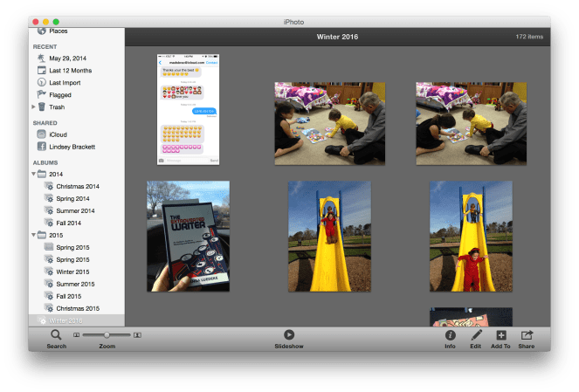
Task: Select the Flagged photos item
Action: coord(61,94)
